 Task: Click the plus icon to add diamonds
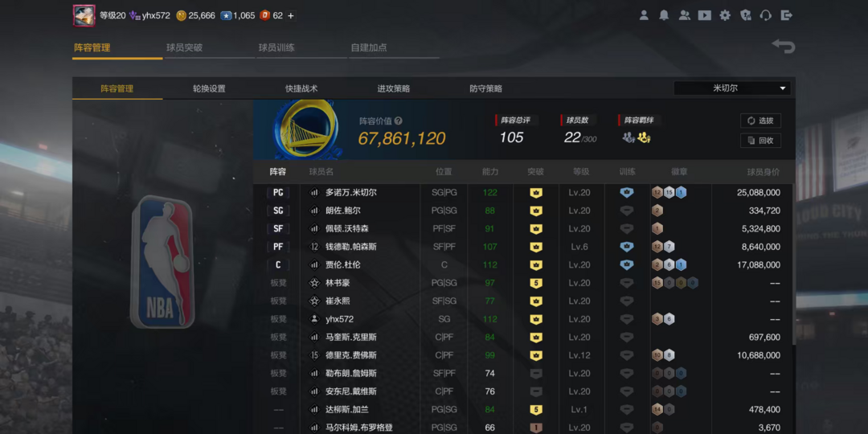point(291,15)
